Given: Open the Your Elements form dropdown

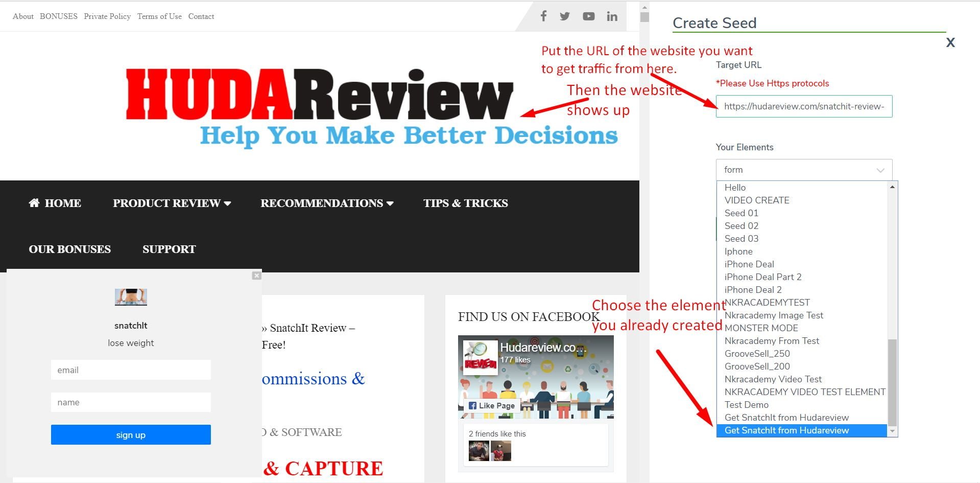Looking at the screenshot, I should tap(804, 170).
